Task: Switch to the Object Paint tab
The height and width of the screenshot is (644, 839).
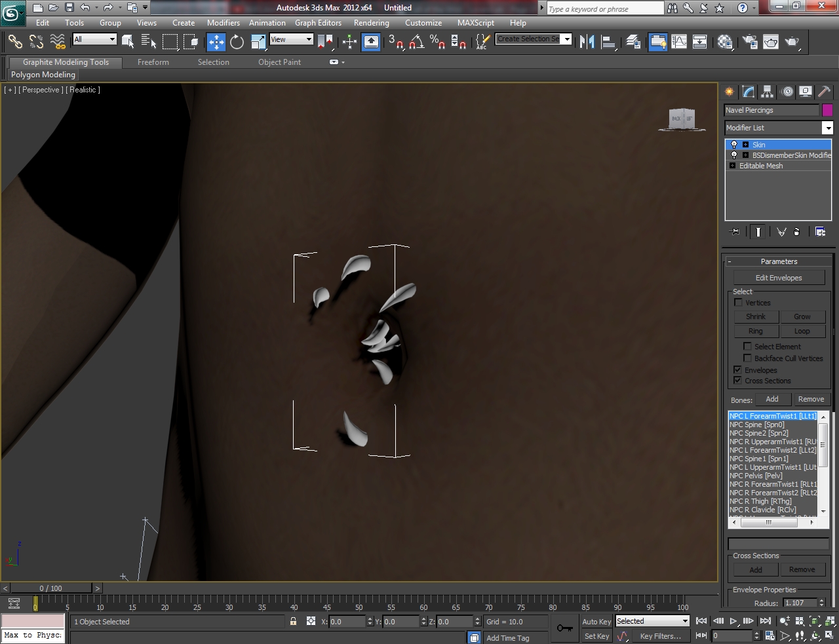Action: coord(280,62)
